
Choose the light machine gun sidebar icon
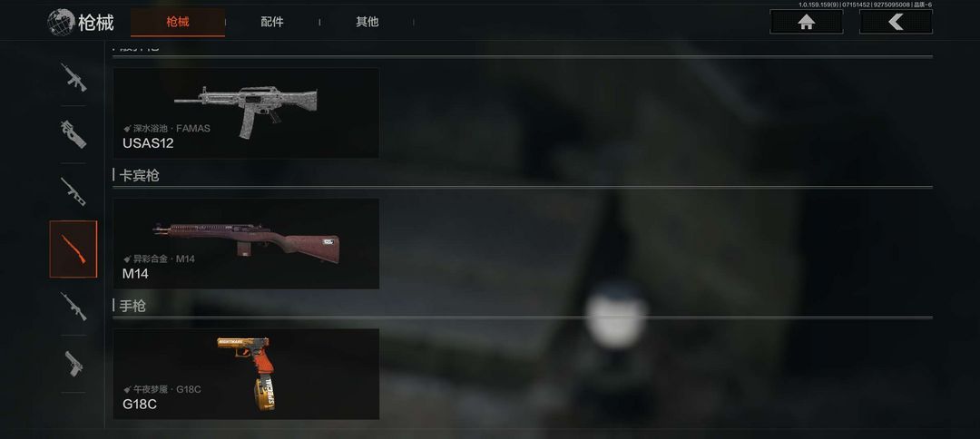click(73, 191)
